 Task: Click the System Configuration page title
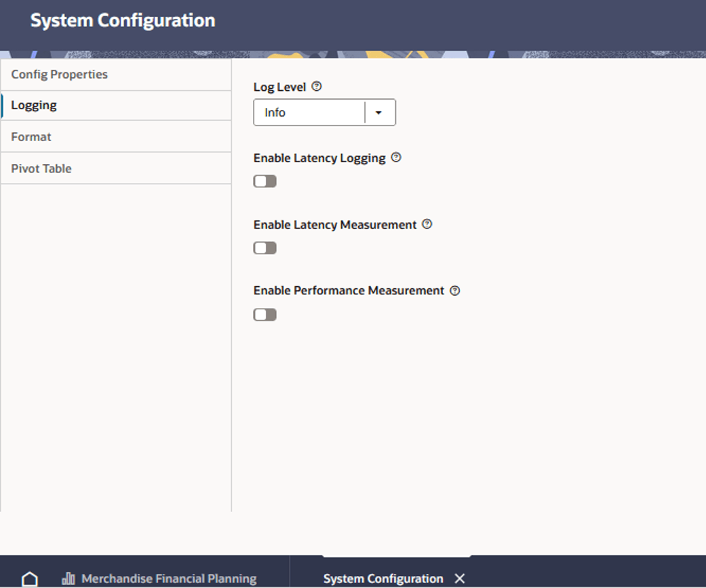click(x=123, y=20)
